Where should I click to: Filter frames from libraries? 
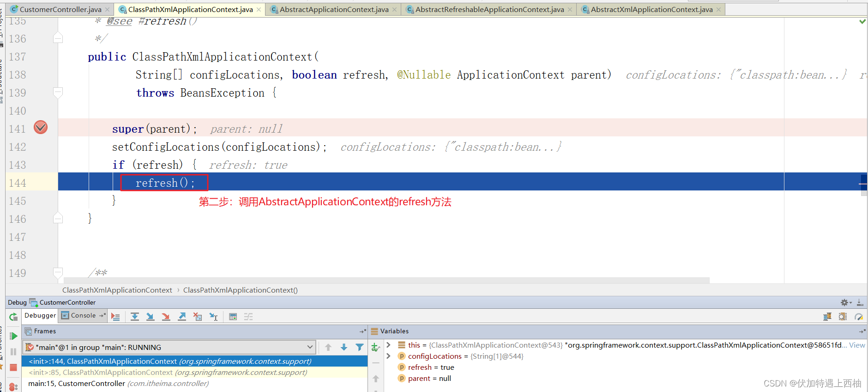coord(360,347)
